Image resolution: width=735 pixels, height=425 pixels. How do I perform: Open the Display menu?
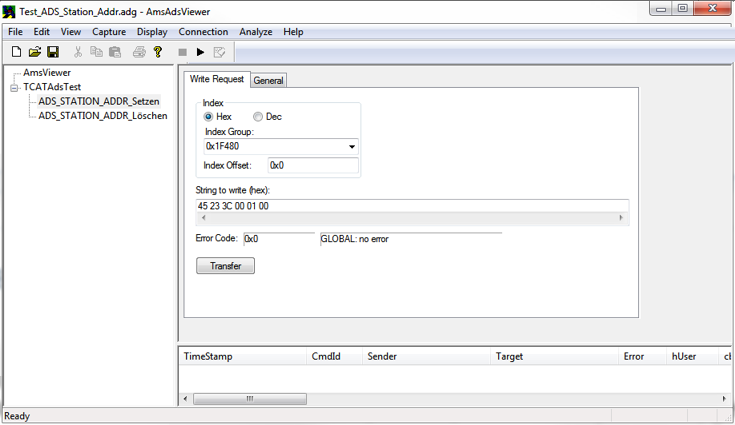click(x=152, y=32)
